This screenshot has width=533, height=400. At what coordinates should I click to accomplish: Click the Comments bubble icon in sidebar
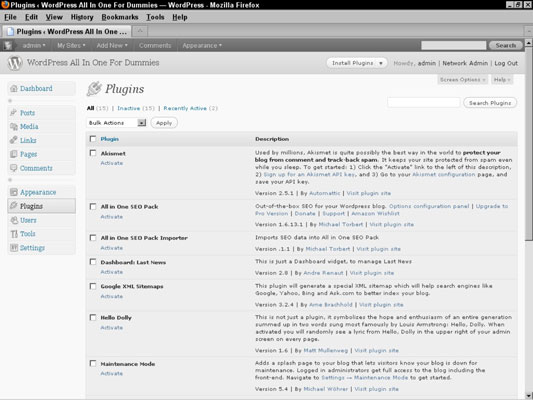click(14, 168)
